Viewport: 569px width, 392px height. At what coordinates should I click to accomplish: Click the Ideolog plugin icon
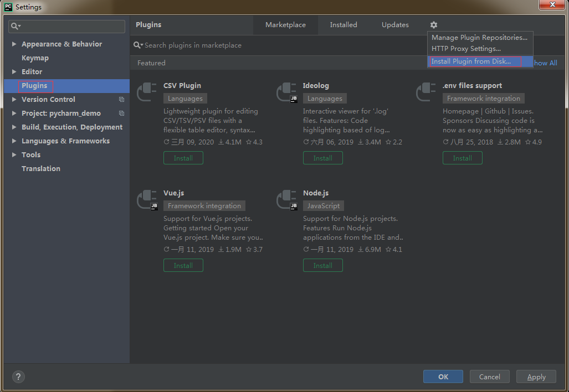tap(286, 92)
